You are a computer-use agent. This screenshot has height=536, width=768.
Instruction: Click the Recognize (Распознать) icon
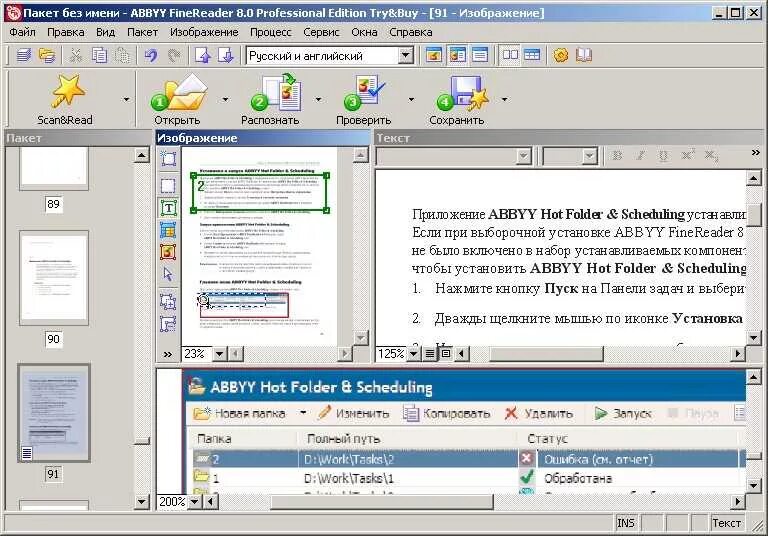276,92
